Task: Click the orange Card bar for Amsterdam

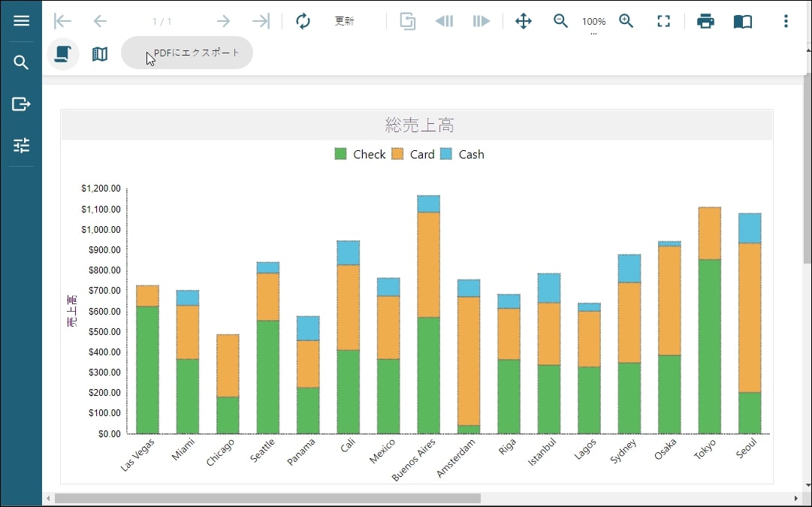Action: (x=469, y=361)
